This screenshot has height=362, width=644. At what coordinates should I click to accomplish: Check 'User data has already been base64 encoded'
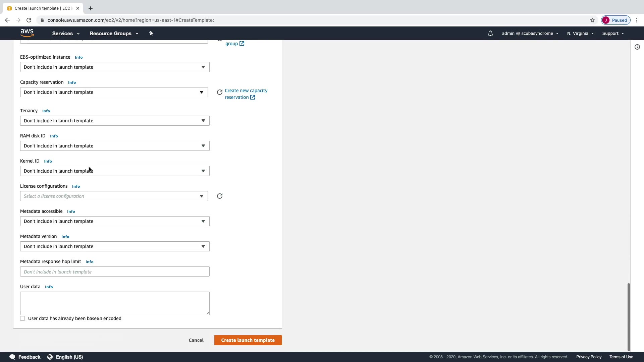click(x=22, y=318)
